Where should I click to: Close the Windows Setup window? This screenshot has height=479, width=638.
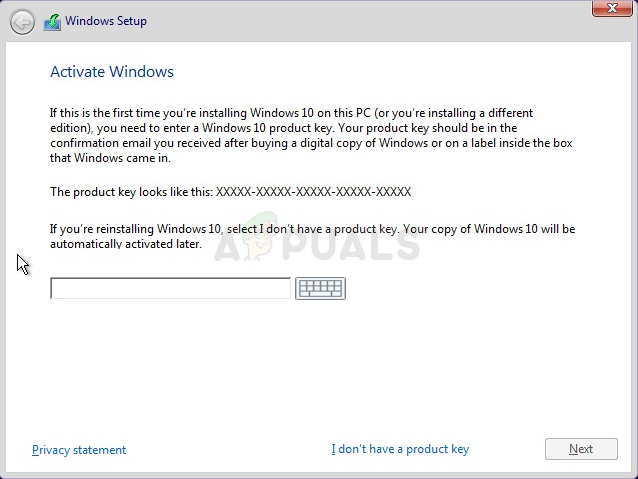[608, 10]
